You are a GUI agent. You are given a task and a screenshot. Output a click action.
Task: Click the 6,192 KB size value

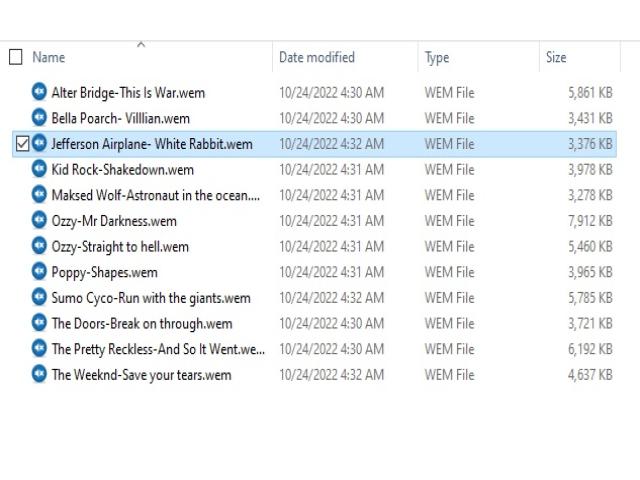(x=590, y=349)
